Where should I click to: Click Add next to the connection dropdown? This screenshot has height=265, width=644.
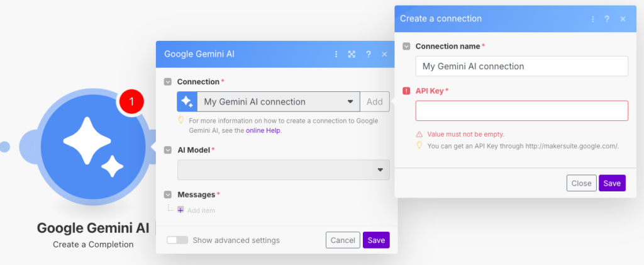(375, 101)
